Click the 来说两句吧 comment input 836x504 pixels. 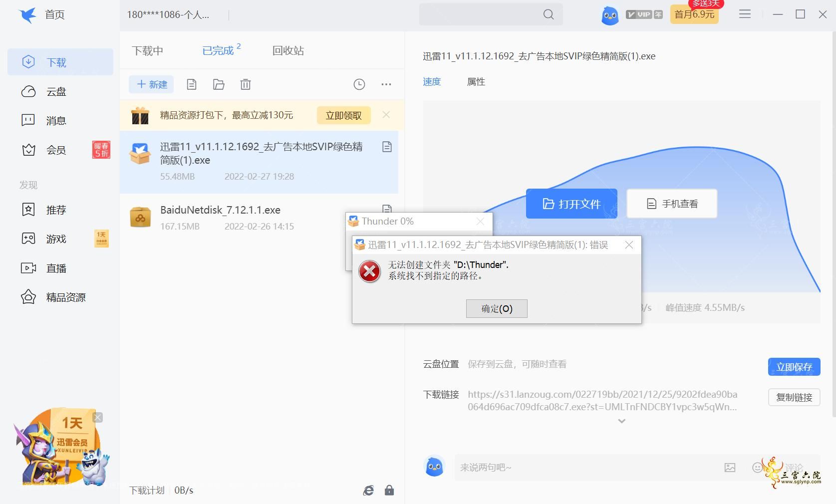(x=584, y=468)
